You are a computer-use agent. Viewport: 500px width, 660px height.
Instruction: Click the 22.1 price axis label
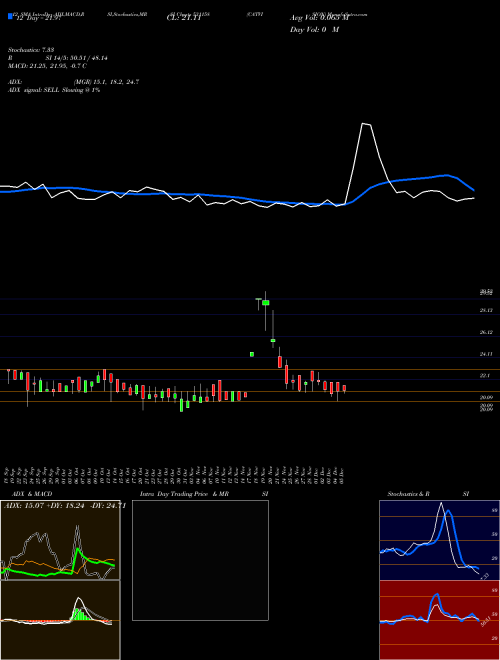point(485,375)
